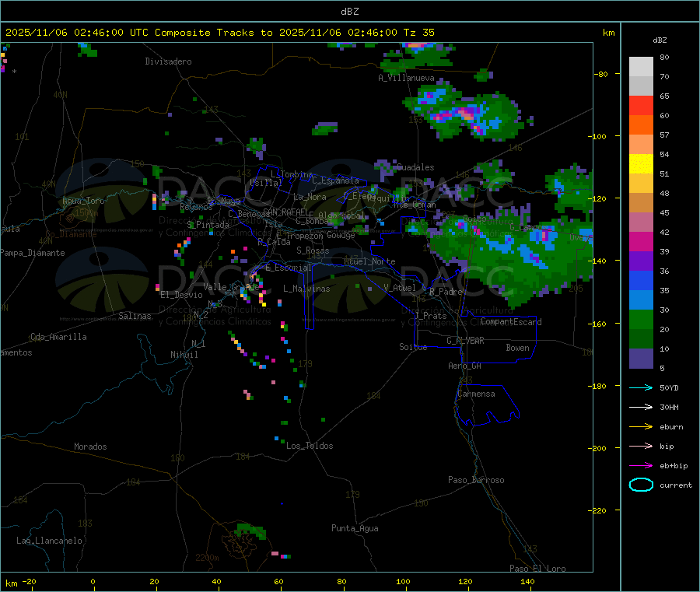The height and width of the screenshot is (592, 700).
Task: Select the magenta 42–39 dBZ color swatch
Action: pyautogui.click(x=641, y=241)
